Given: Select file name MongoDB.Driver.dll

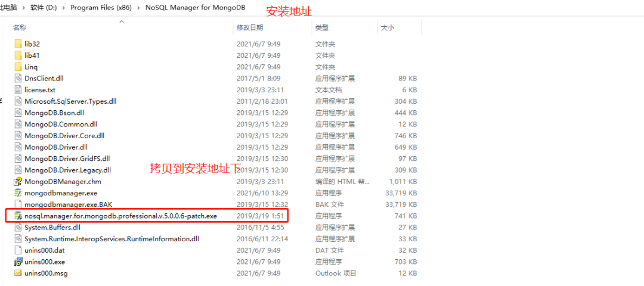Looking at the screenshot, I should click(56, 147).
